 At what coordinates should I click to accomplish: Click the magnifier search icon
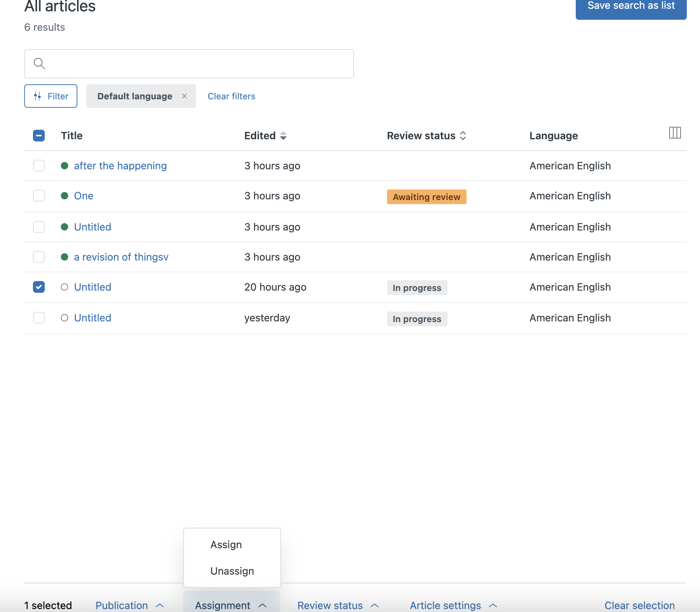click(x=39, y=64)
